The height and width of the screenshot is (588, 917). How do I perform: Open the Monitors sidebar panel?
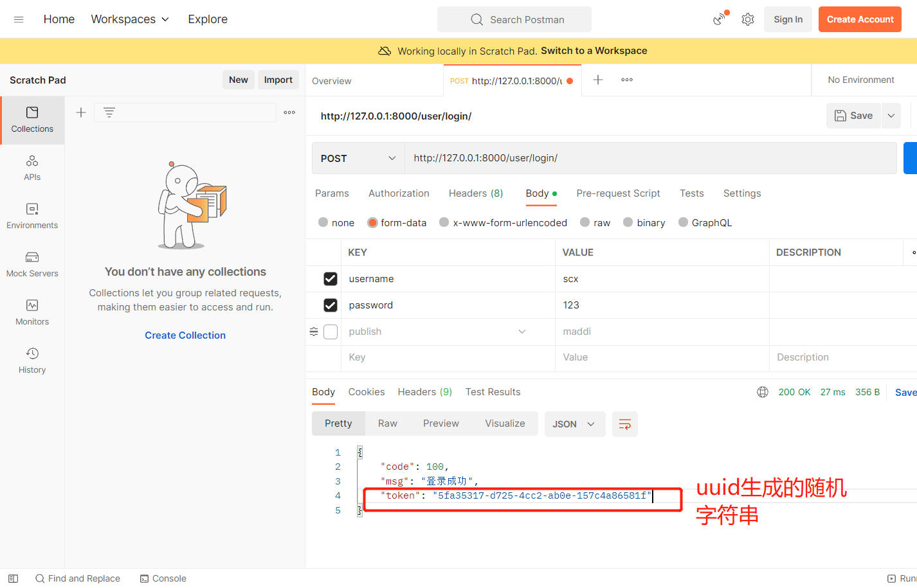coord(32,312)
